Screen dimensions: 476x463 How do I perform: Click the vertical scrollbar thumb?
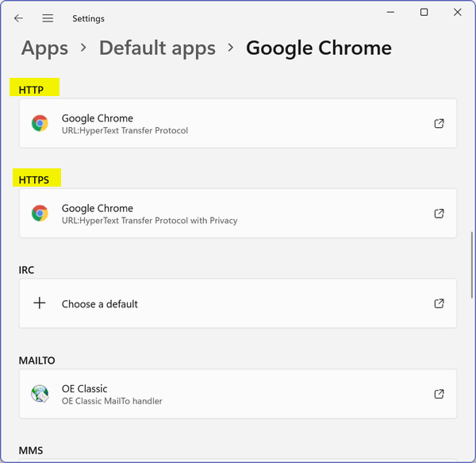tap(472, 265)
